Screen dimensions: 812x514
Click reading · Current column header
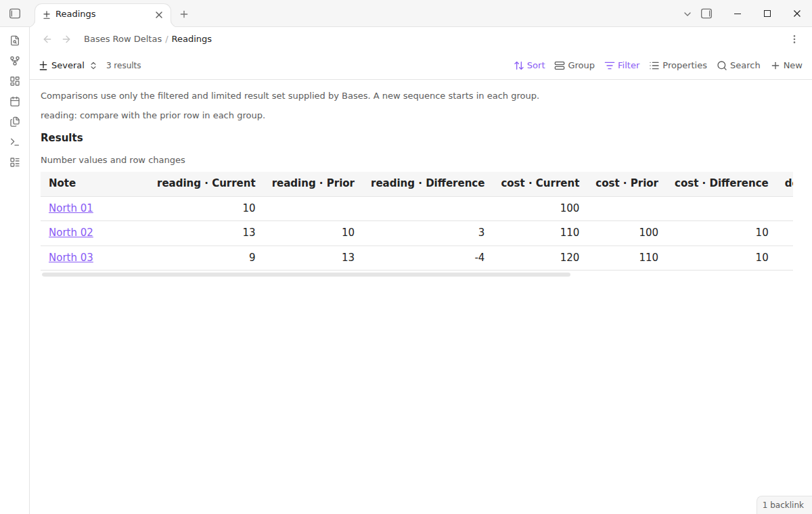pyautogui.click(x=206, y=183)
